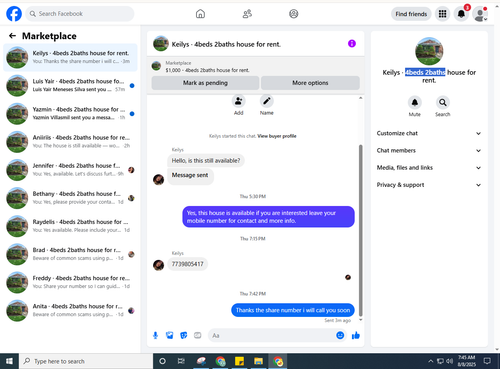Open the Anita conversation
Viewport: 500px width, 369px height.
coord(70,311)
